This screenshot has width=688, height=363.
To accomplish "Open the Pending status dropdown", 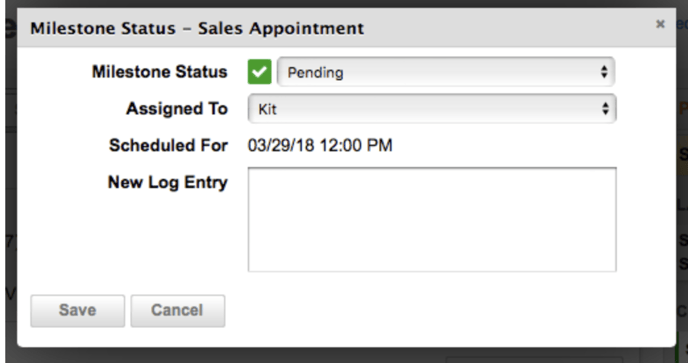I will pyautogui.click(x=446, y=72).
